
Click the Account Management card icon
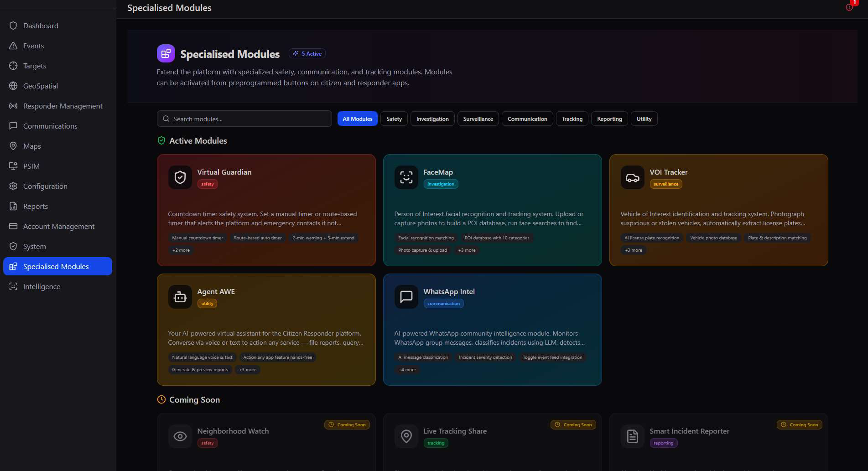(13, 226)
